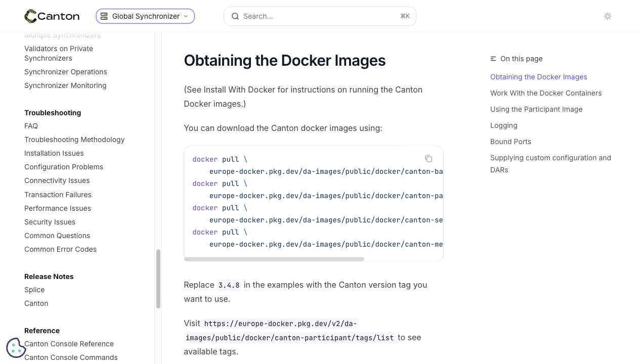This screenshot has width=640, height=364.
Task: Click the canton-pa image line in code
Action: click(x=326, y=196)
